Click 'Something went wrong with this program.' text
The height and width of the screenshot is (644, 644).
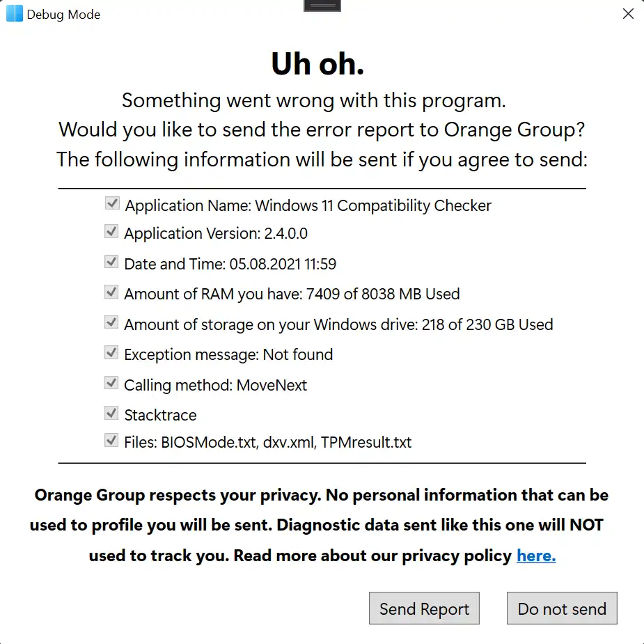[314, 101]
